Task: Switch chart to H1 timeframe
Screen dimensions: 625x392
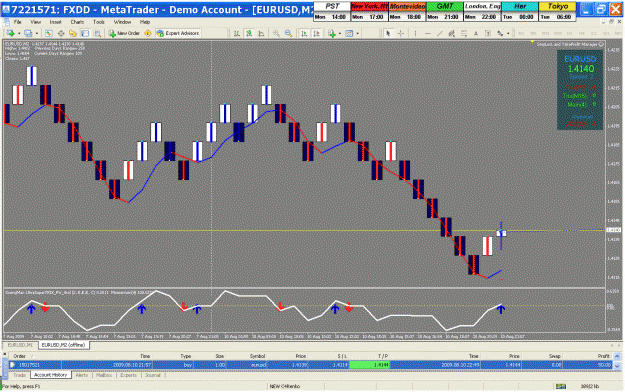Action: point(570,33)
